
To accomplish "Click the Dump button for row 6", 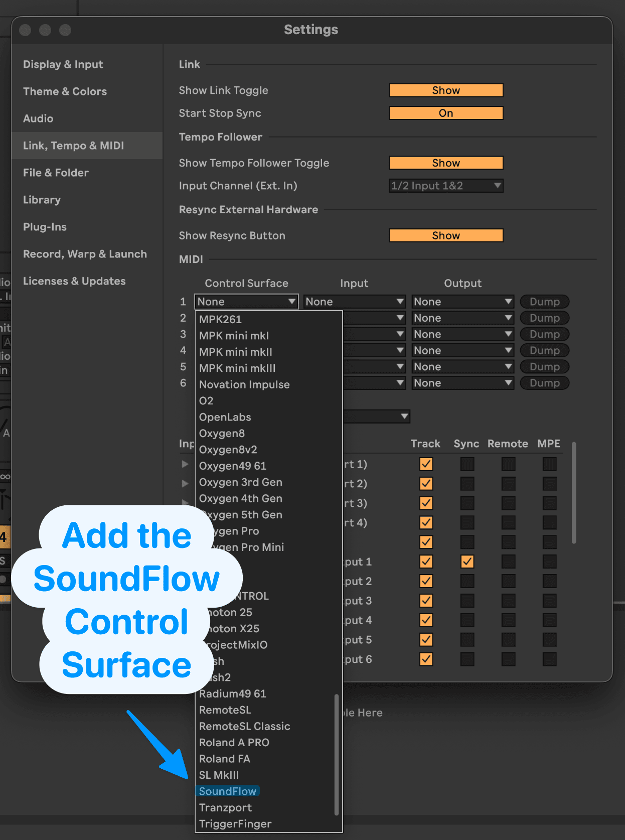I will coord(545,383).
